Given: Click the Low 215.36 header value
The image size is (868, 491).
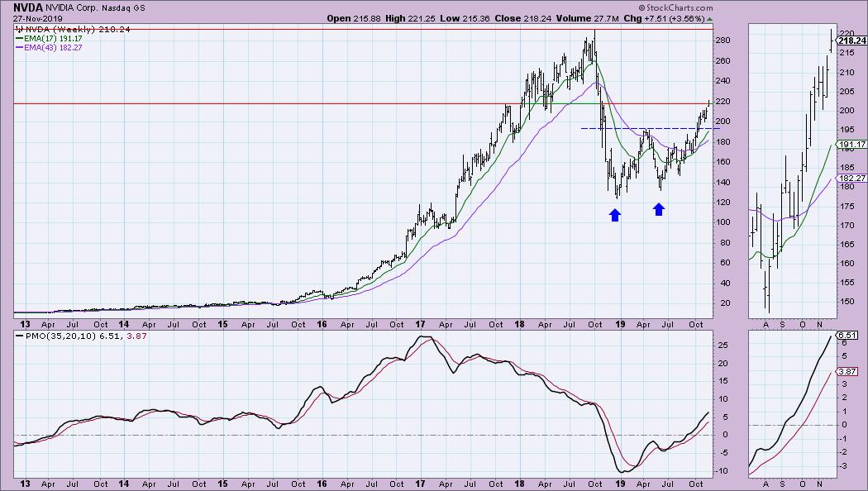Looking at the screenshot, I should tap(465, 18).
